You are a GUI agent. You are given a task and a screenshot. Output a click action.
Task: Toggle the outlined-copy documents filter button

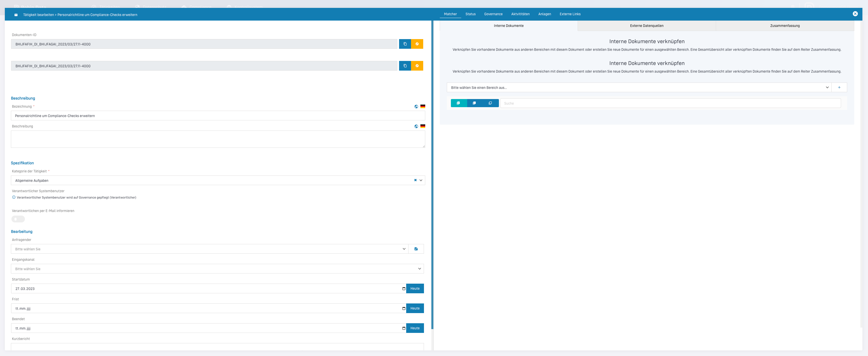pos(490,103)
